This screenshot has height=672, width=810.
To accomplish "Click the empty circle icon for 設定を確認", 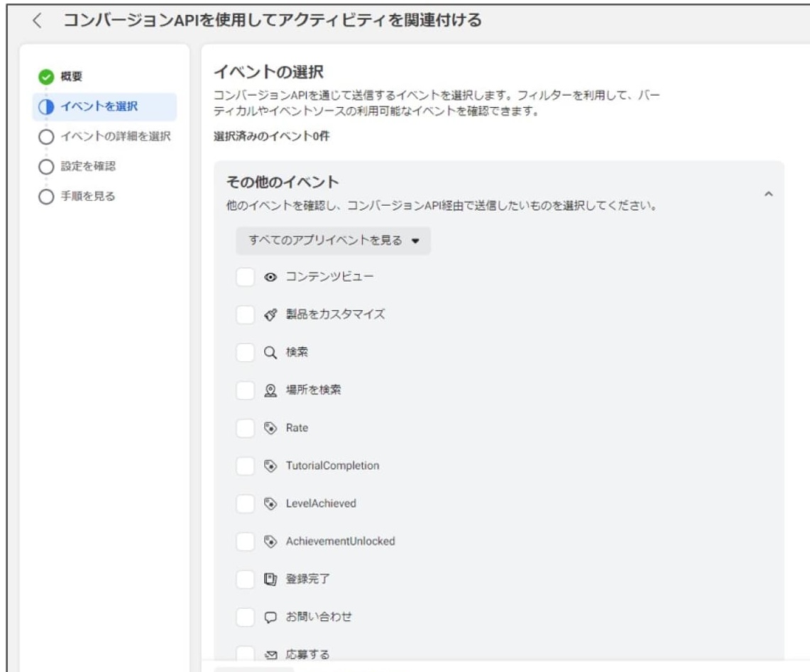I will coord(46,166).
